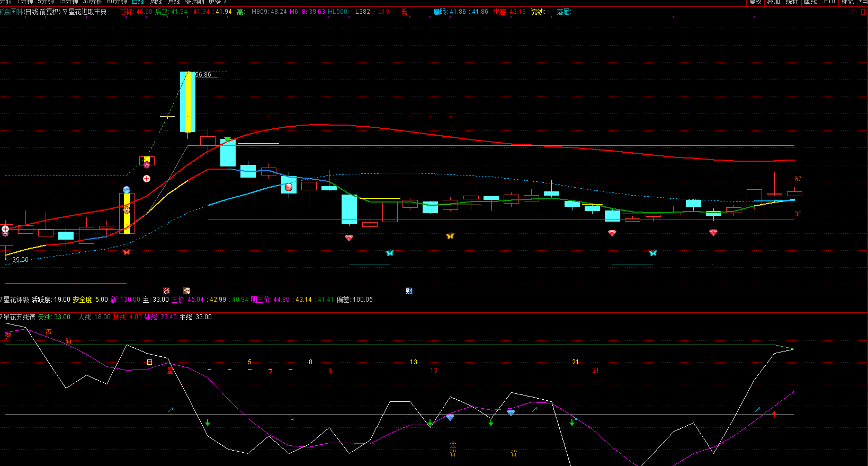Image resolution: width=868 pixels, height=466 pixels.
Task: Select the 月线 monthly chart tab
Action: [x=174, y=2]
